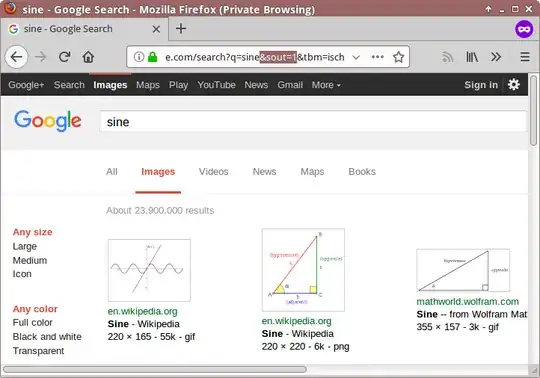
Task: Switch to the Books results tab
Action: pos(362,171)
